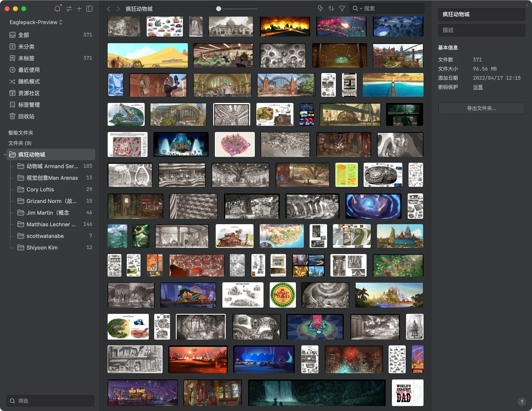Open 标签管理 in the sidebar
This screenshot has height=411, width=532.
pos(51,105)
